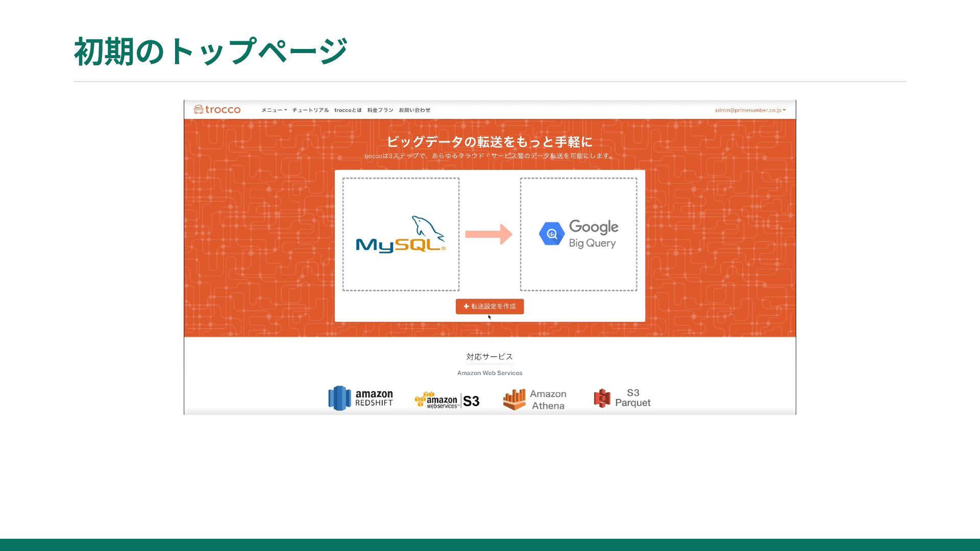
Task: Click the pink arrow between MySQL and BigQuery
Action: [488, 234]
